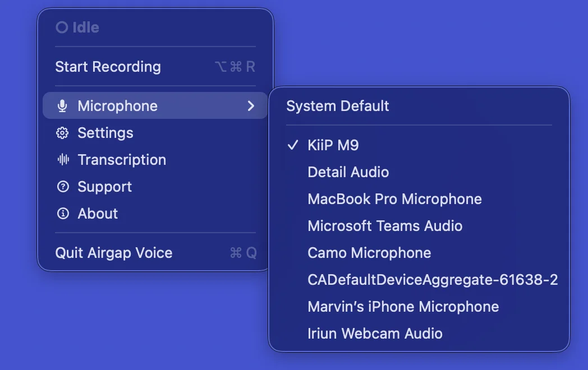
Task: Select Detail Audio as input device
Action: [x=348, y=172]
